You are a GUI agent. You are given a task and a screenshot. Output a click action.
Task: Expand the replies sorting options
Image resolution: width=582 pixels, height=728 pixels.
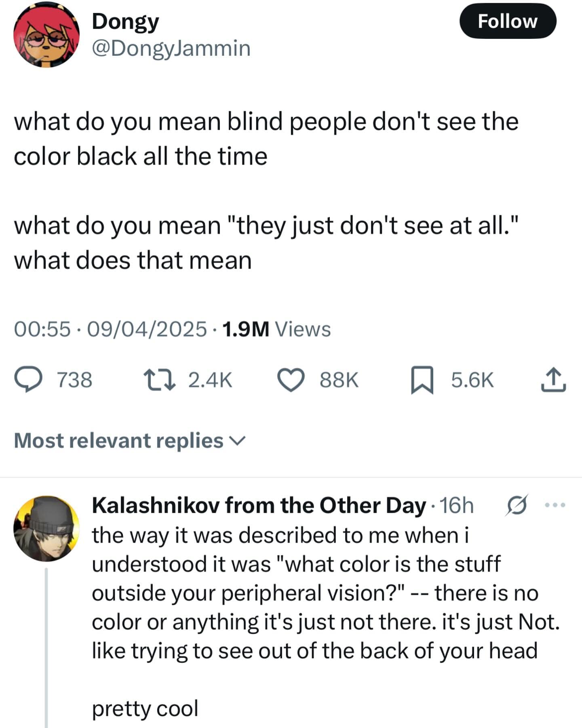click(237, 440)
